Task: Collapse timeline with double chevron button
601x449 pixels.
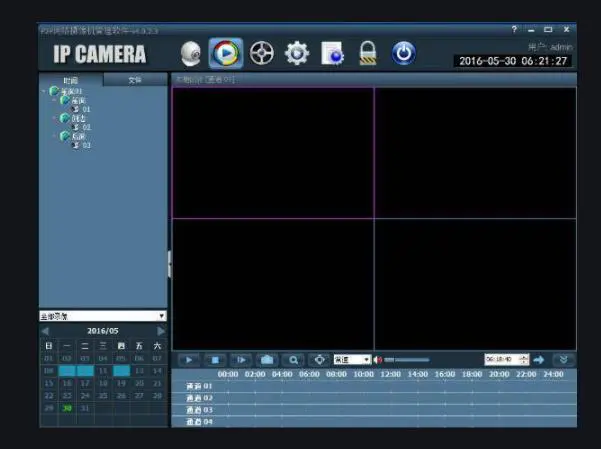Action: pos(563,360)
